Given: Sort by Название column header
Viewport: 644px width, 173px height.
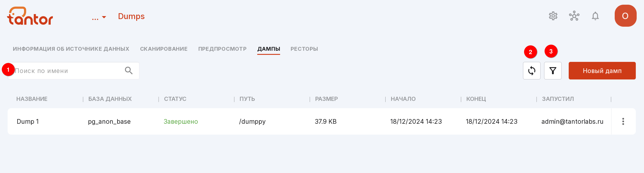Looking at the screenshot, I should [x=32, y=99].
